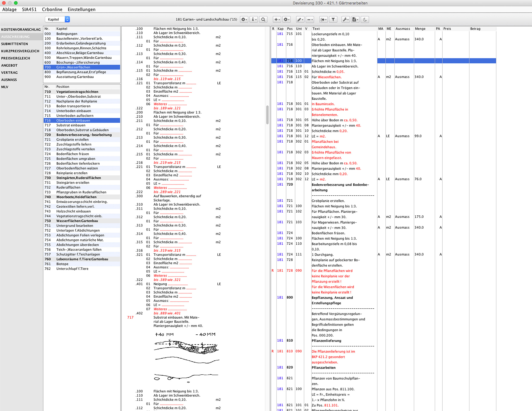The image size is (532, 411).
Task: Select position 750 Wasserflächen:Gartenbau
Action: (82, 221)
